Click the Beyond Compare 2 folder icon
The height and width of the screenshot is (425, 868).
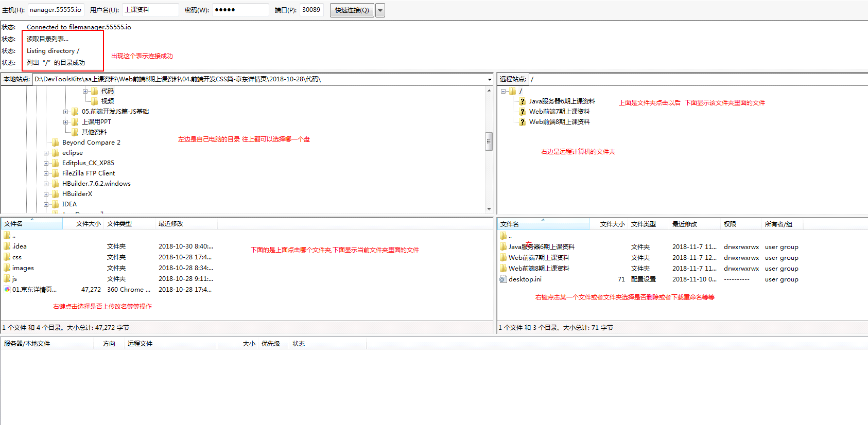(x=56, y=143)
